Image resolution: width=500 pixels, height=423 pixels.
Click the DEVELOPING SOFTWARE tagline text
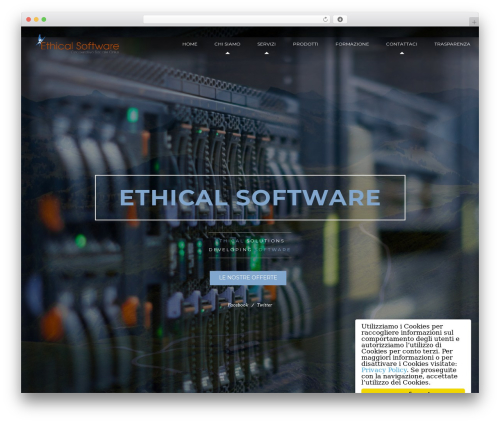(250, 249)
